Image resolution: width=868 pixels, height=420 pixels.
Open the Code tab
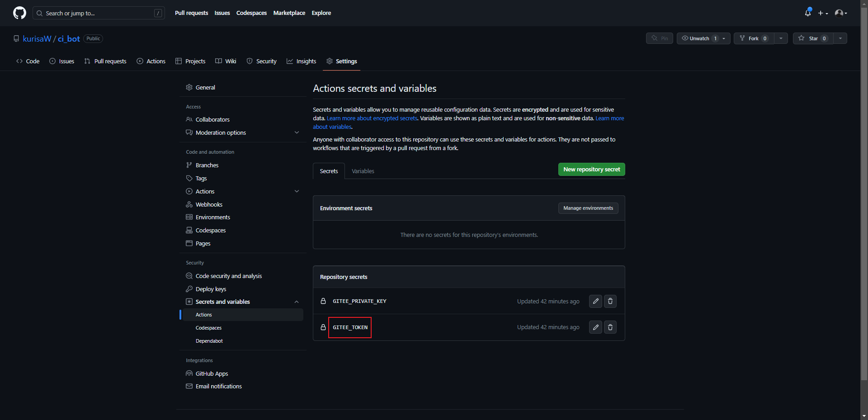point(28,61)
